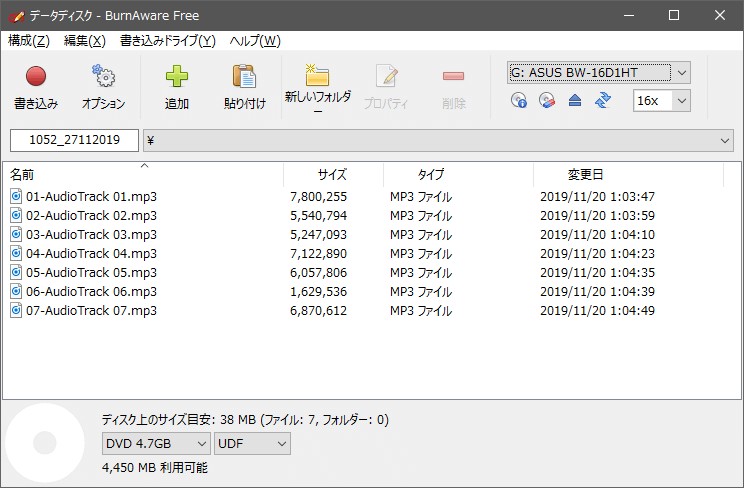Viewport: 744px width, 488px height.
Task: Click icon of 07-AudioTrack 07.mp3
Action: point(16,310)
